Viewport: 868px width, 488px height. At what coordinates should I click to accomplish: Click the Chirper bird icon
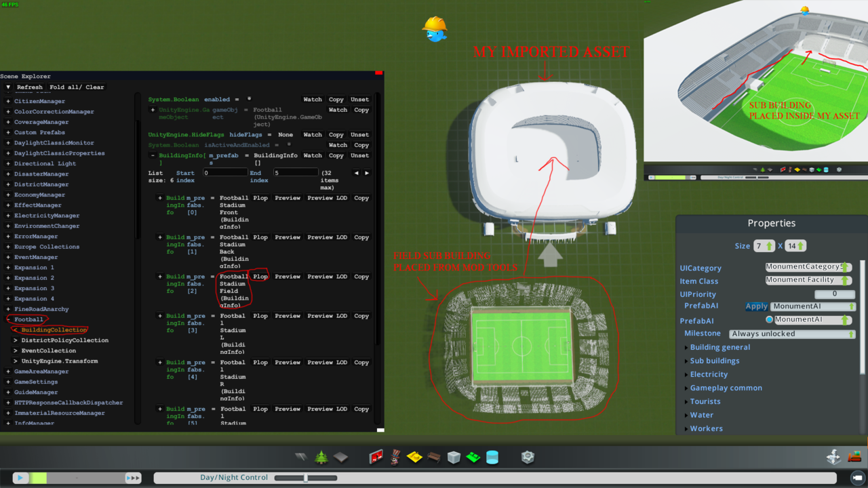tap(435, 29)
